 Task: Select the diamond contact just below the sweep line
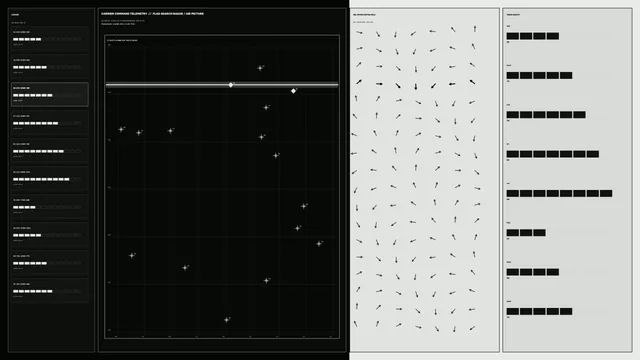point(293,91)
